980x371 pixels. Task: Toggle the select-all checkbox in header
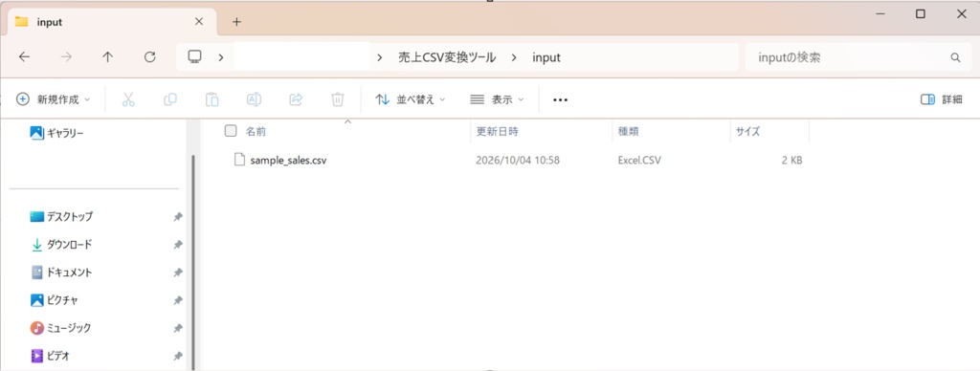click(231, 131)
